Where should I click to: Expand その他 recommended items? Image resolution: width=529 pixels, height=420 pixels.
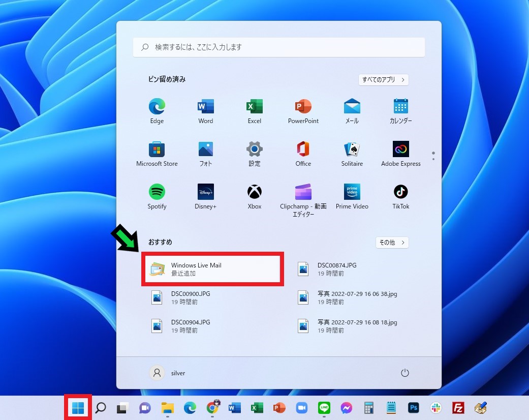pos(392,243)
